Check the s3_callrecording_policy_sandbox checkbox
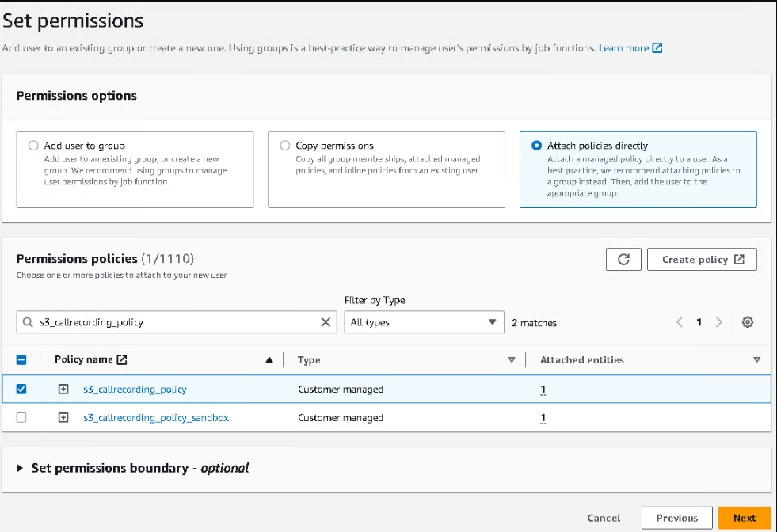This screenshot has height=532, width=777. [x=21, y=417]
